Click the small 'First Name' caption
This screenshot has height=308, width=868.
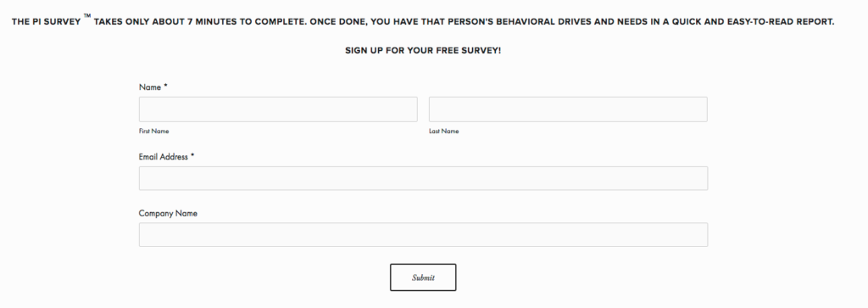154,132
